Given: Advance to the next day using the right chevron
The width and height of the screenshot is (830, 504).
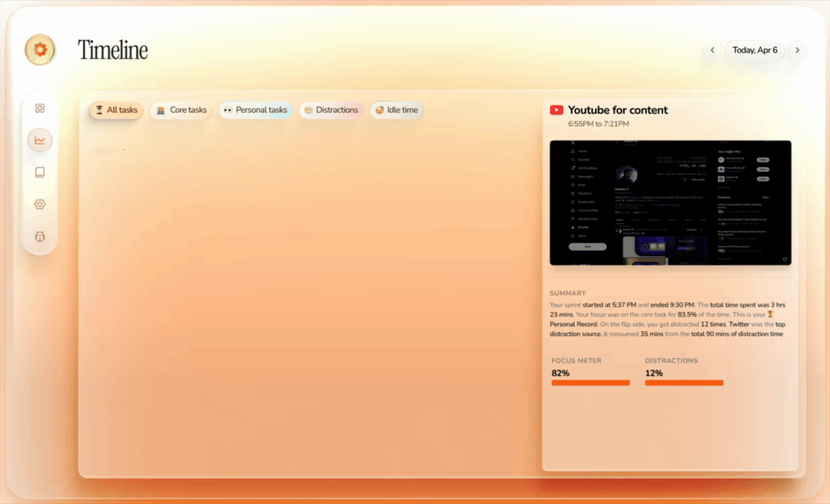Looking at the screenshot, I should click(797, 49).
